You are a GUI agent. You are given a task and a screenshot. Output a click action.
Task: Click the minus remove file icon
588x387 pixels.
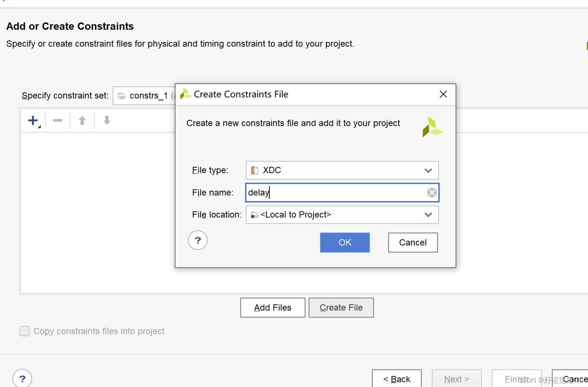pyautogui.click(x=58, y=121)
